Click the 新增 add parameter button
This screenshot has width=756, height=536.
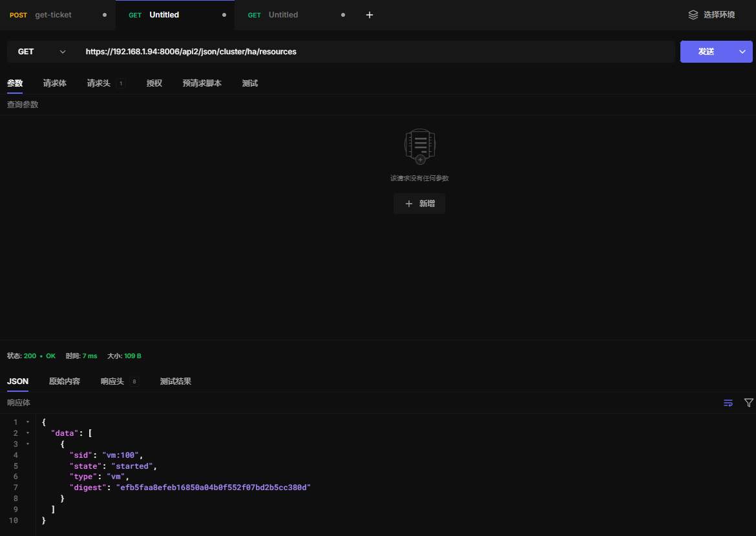(x=419, y=204)
